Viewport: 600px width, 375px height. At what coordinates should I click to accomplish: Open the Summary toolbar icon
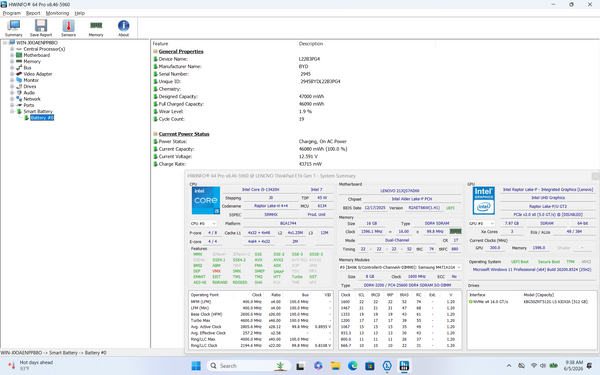[x=13, y=28]
